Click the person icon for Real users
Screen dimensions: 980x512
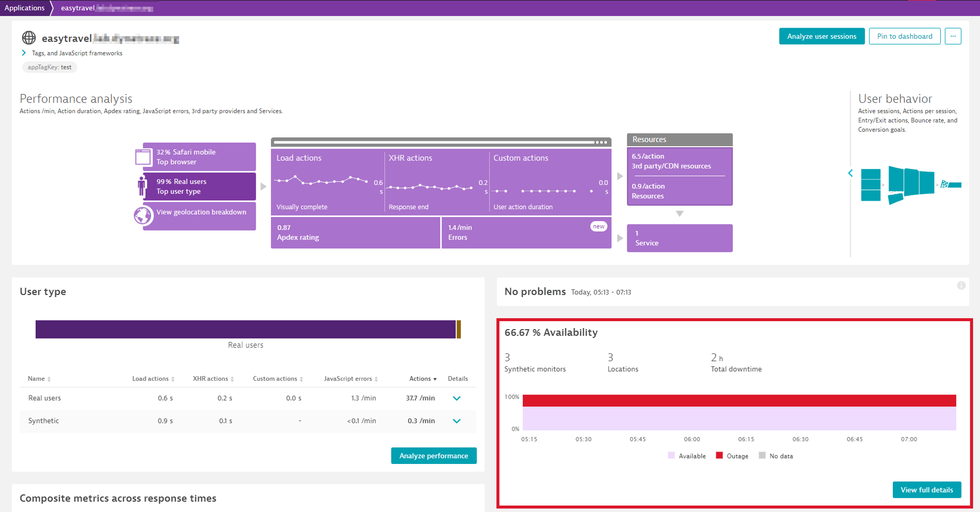tap(142, 186)
